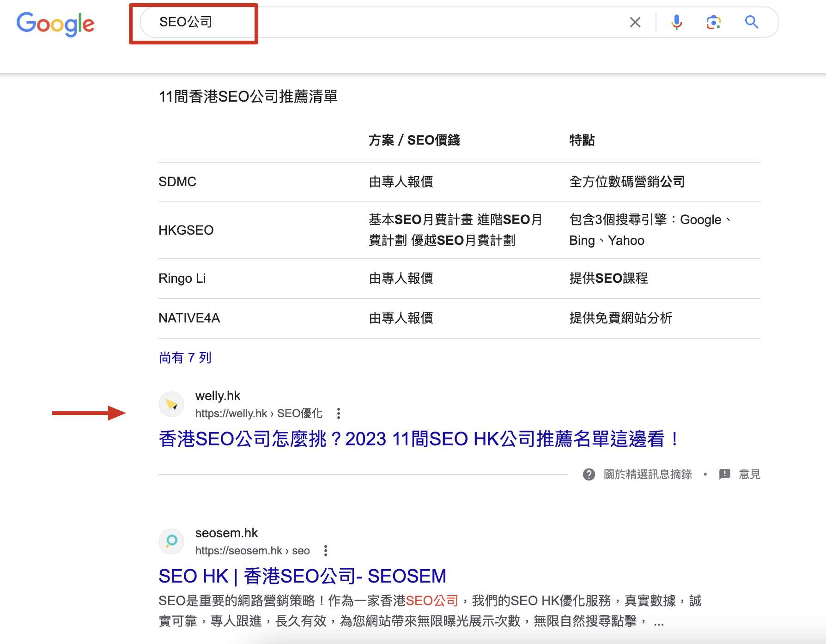Viewport: 826px width, 644px height.
Task: Select the HKGSEO table cell
Action: point(186,230)
